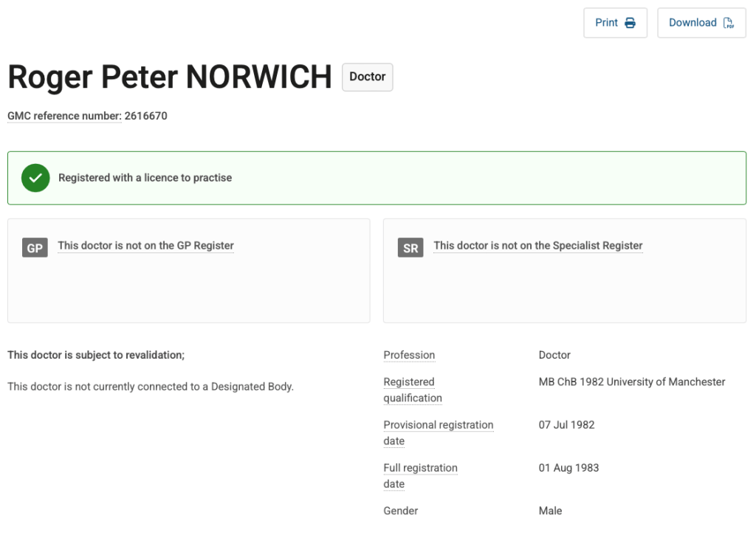Click the 'subject to revalidation' statement

(96, 355)
